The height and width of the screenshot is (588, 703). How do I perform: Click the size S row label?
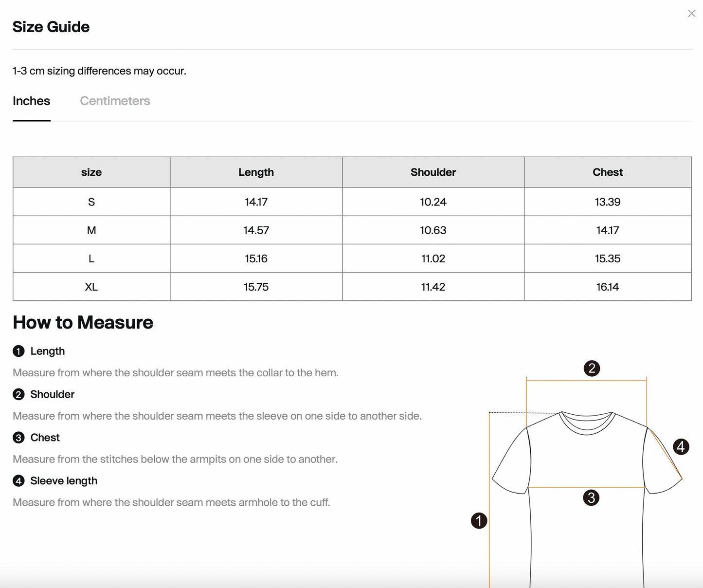(x=91, y=202)
